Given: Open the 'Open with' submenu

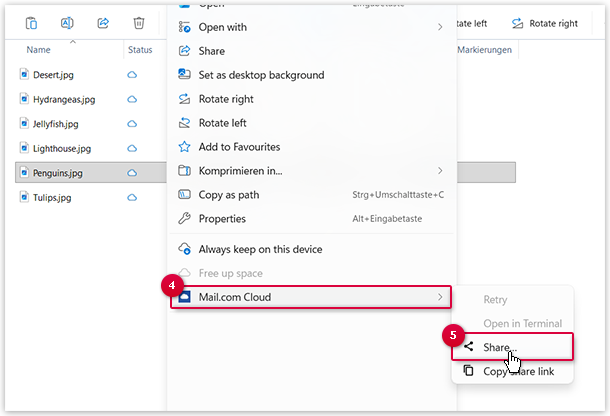Looking at the screenshot, I should pos(311,27).
